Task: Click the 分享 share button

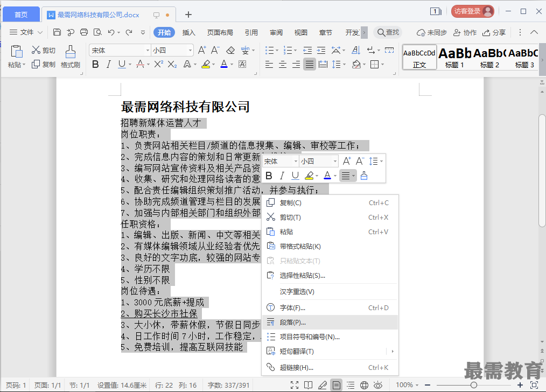Action: (x=494, y=32)
